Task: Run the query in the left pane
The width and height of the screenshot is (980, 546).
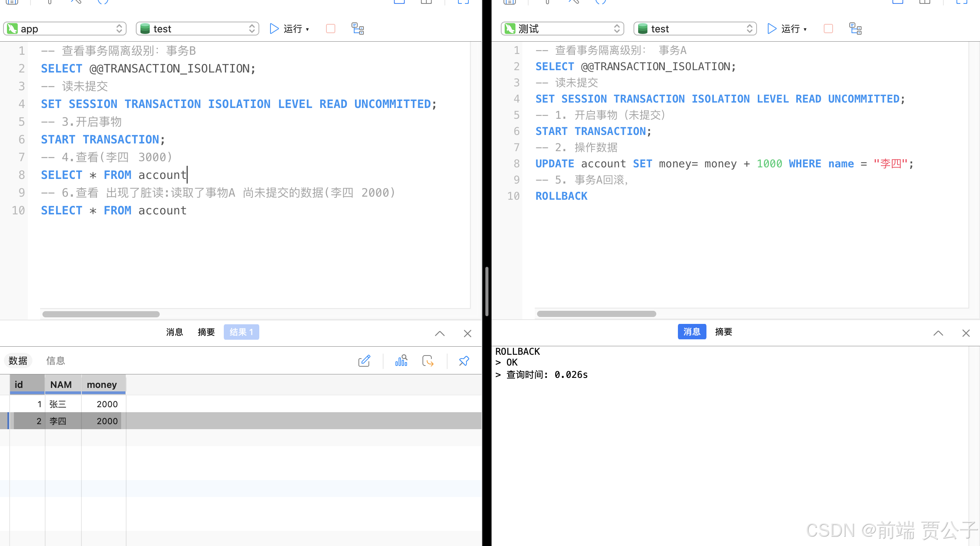Action: click(x=274, y=29)
